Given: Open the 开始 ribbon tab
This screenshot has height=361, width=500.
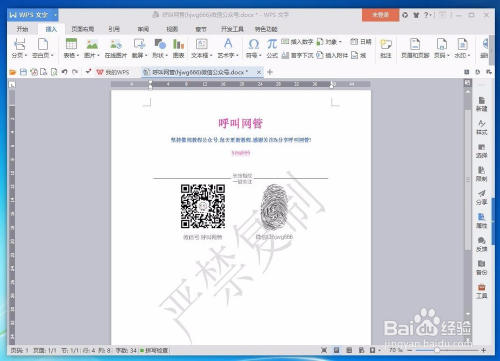Looking at the screenshot, I should pos(22,29).
